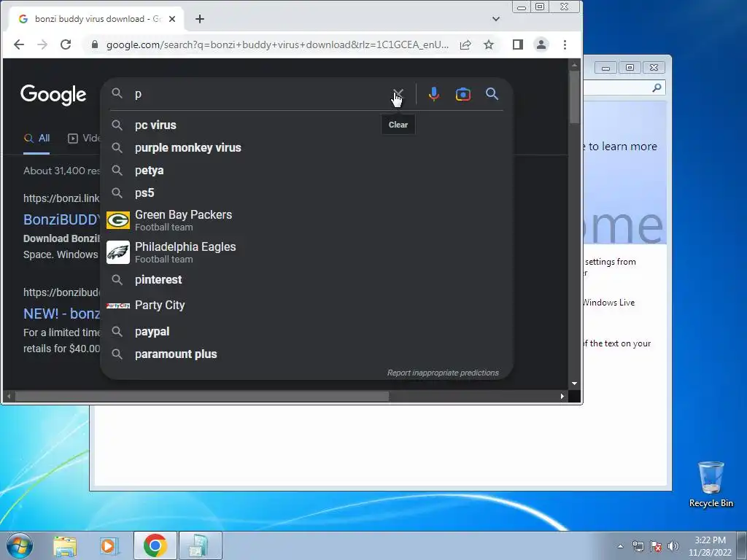Switch to the All results tab
The width and height of the screenshot is (747, 560).
click(36, 138)
